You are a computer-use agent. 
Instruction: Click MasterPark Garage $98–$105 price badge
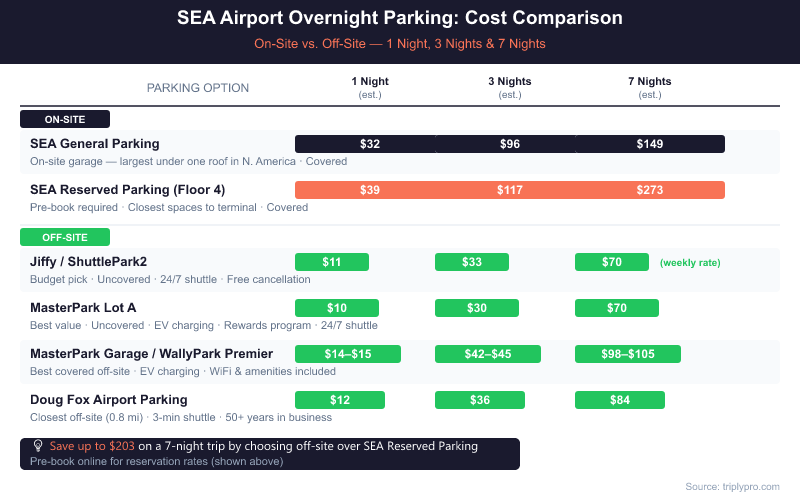627,354
